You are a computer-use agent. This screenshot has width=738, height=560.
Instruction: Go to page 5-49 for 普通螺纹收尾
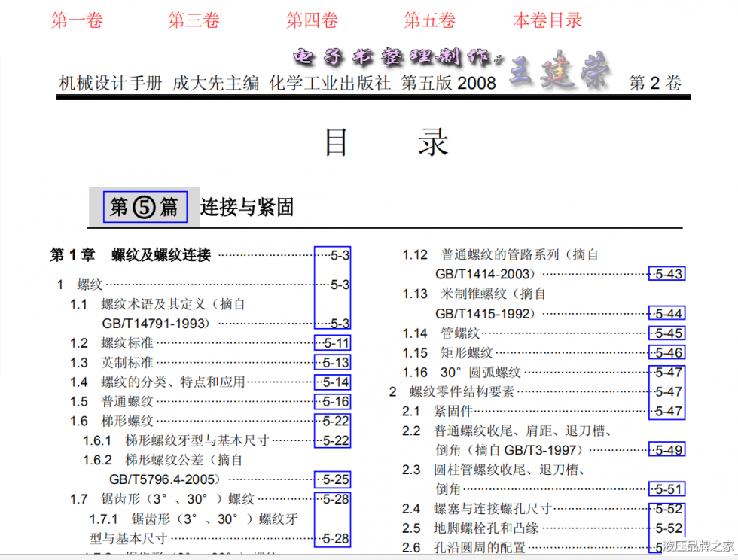pyautogui.click(x=666, y=450)
